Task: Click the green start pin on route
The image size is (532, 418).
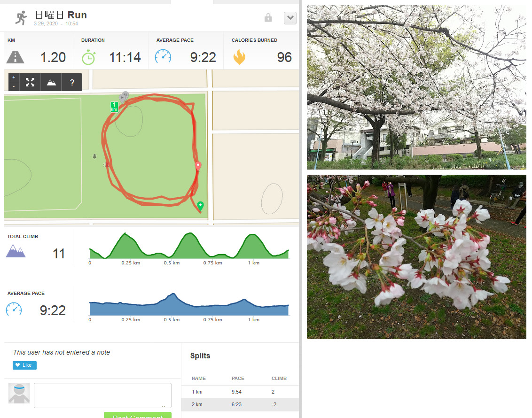Action: pos(201,206)
